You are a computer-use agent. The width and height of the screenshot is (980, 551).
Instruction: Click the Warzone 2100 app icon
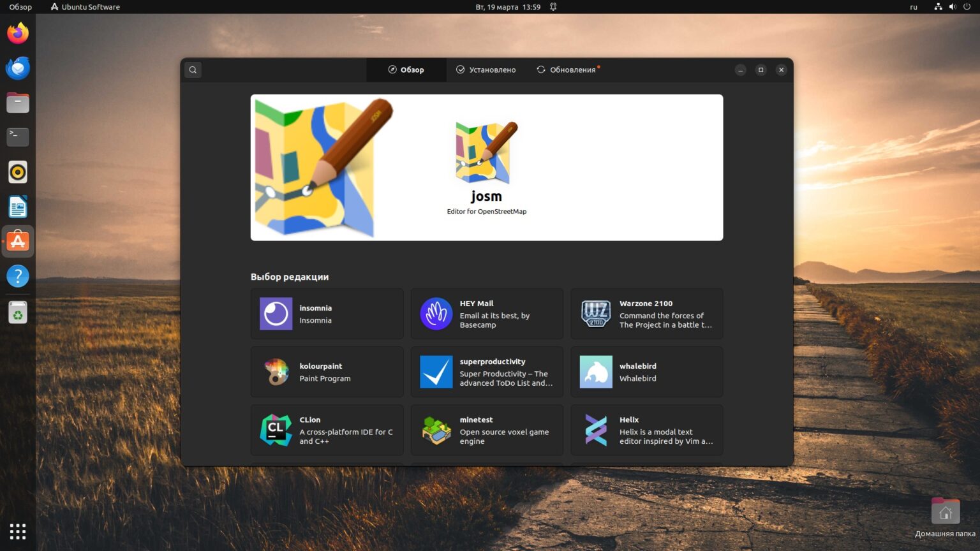[x=595, y=313]
